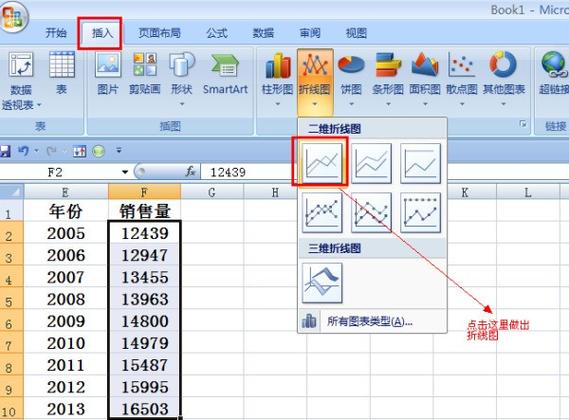Open scatter chart (散点图) options
Image resolution: width=569 pixels, height=420 pixels.
coord(462,80)
